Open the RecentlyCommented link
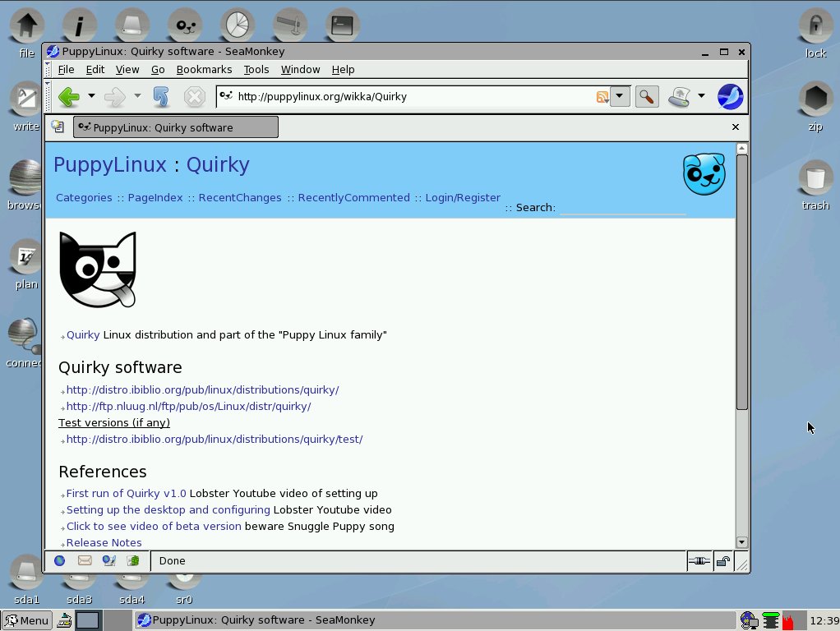The height and width of the screenshot is (631, 840). tap(354, 198)
